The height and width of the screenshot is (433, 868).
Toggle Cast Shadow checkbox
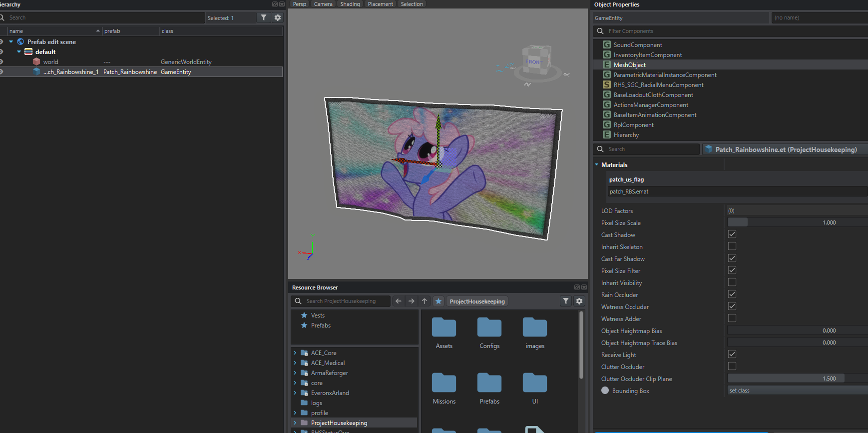pyautogui.click(x=732, y=234)
